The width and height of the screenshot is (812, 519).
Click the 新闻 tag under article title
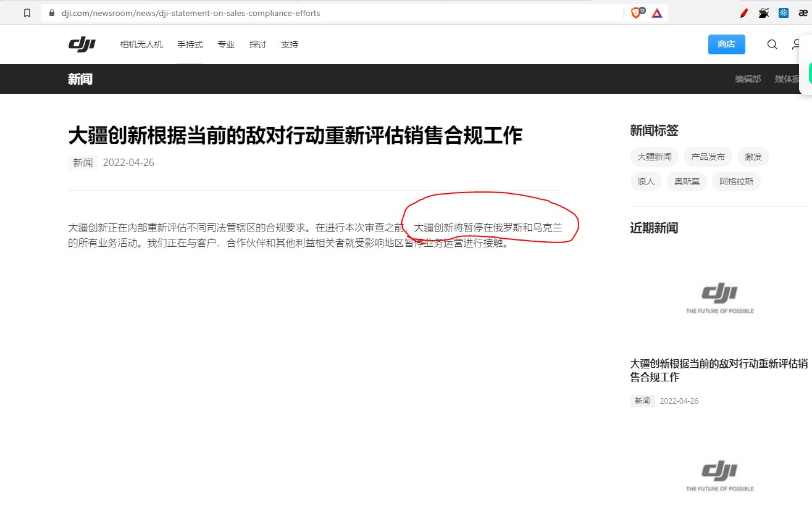[x=83, y=163]
